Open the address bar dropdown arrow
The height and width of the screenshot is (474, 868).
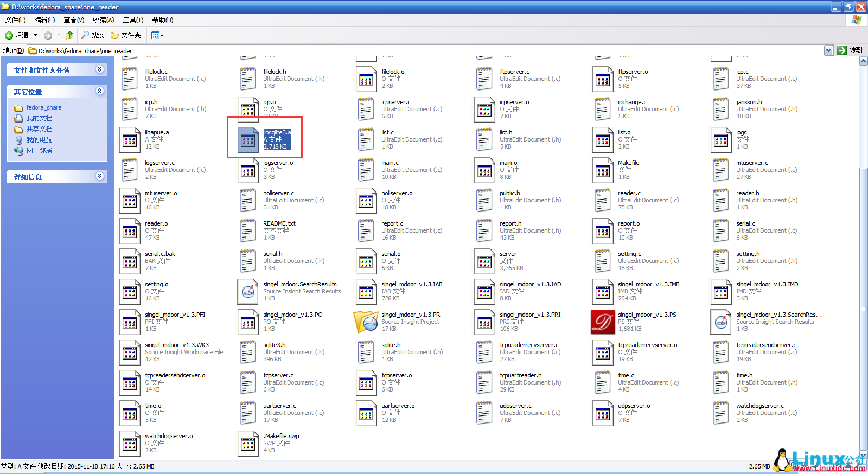828,50
